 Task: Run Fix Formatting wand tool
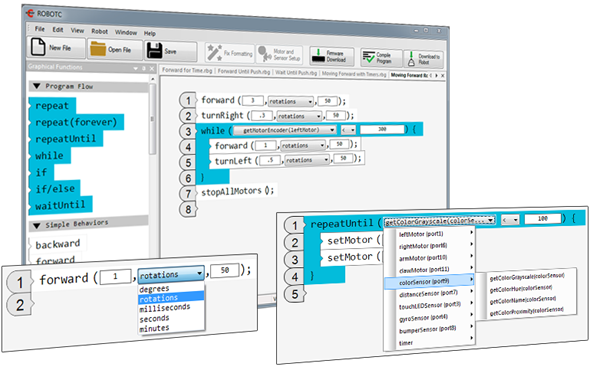[214, 52]
